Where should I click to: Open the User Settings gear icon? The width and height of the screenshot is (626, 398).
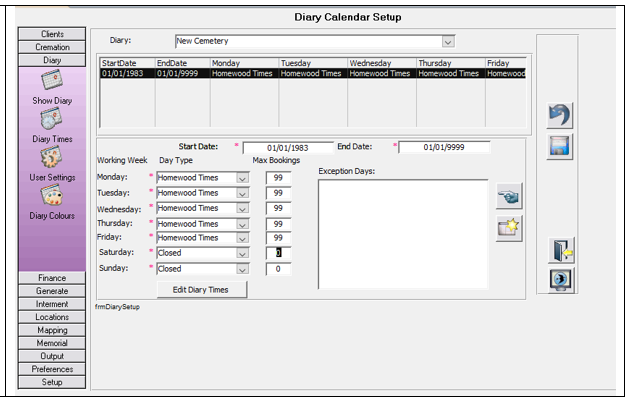[51, 156]
